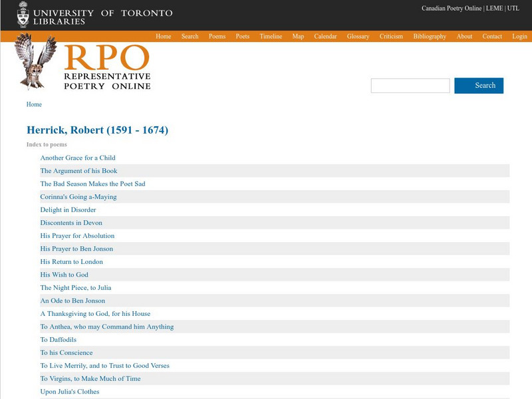Click the LEME link in header
The image size is (532, 399).
point(494,8)
